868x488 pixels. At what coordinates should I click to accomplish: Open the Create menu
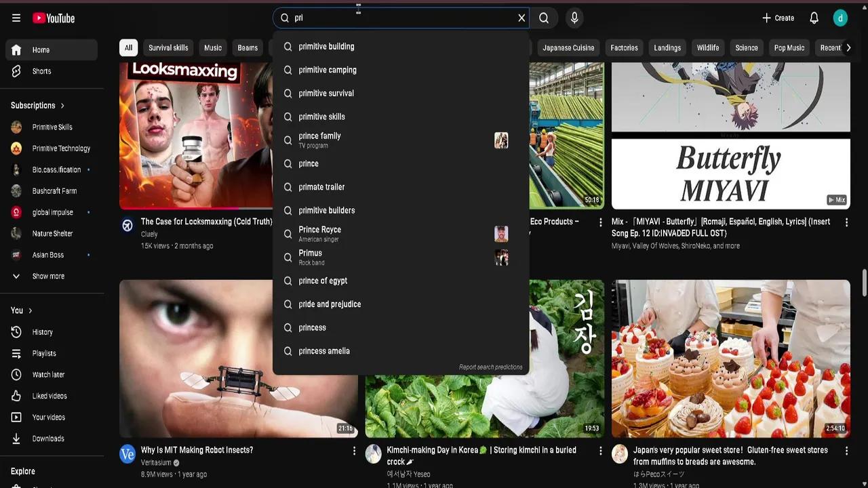(778, 18)
